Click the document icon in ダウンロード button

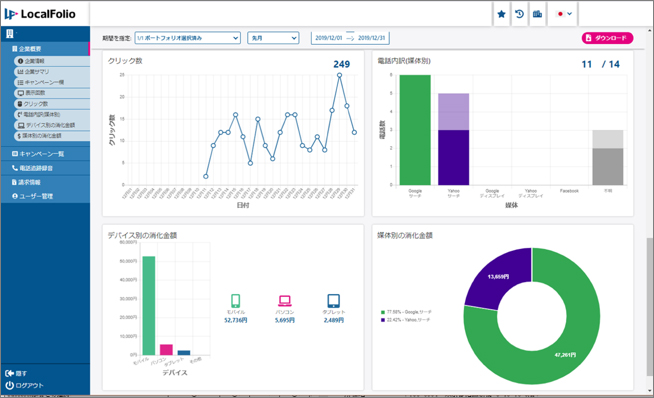click(x=589, y=38)
